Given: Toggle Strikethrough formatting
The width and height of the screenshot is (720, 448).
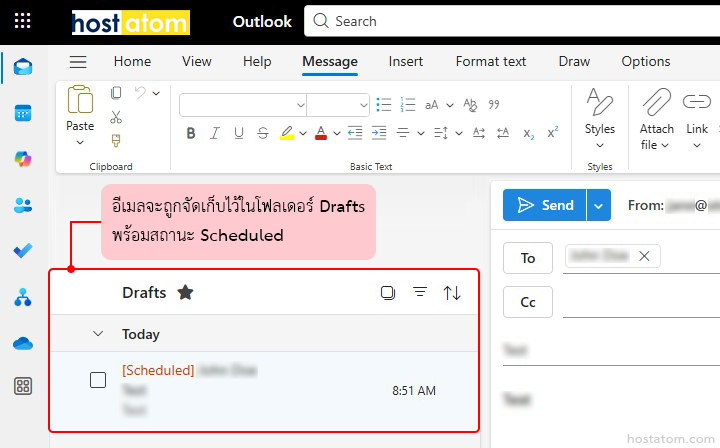Looking at the screenshot, I should [263, 134].
